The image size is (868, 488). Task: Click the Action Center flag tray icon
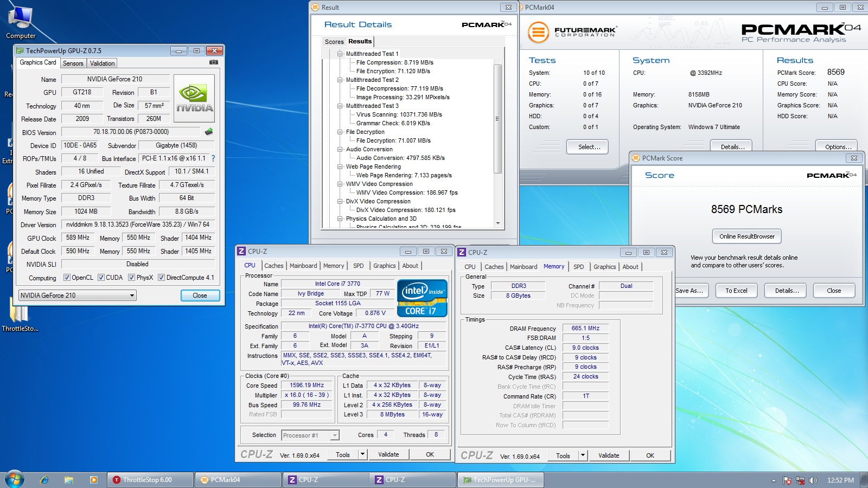(x=787, y=480)
